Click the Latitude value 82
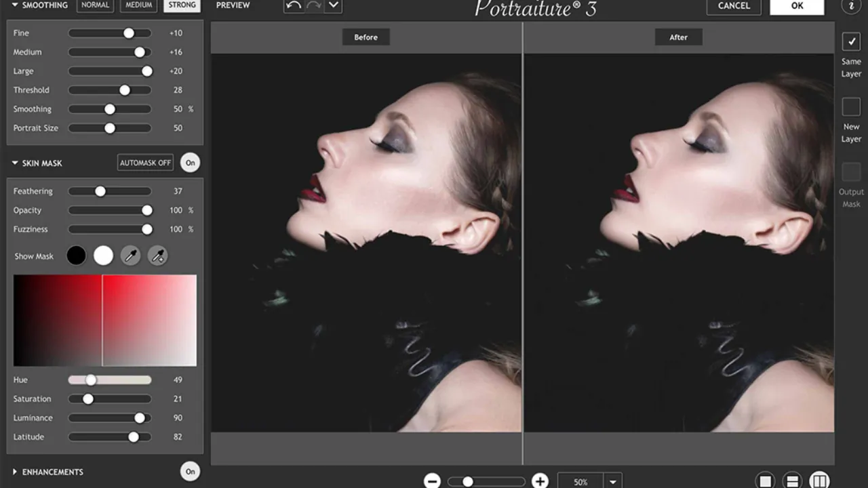The height and width of the screenshot is (488, 868). [178, 437]
